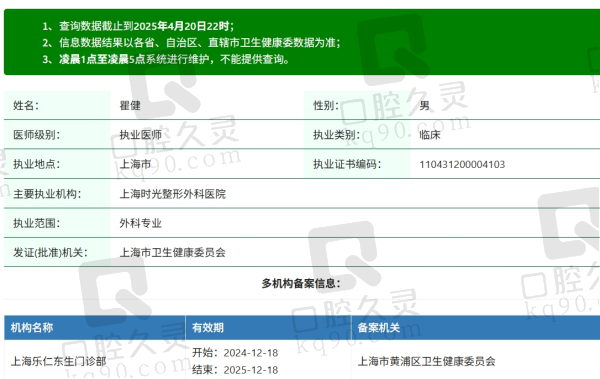Select the institution 上海乐仁东生门诊部
Viewport: 600px width, 379px height.
[59, 361]
